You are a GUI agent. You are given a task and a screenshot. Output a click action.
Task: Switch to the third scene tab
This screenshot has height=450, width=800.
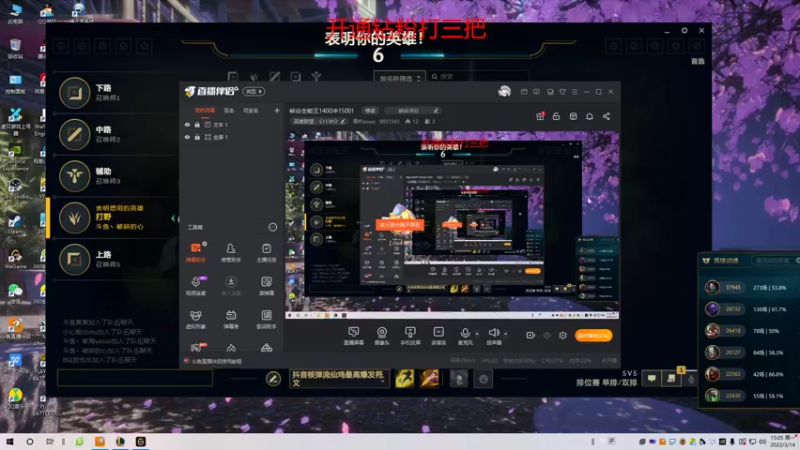(250, 110)
